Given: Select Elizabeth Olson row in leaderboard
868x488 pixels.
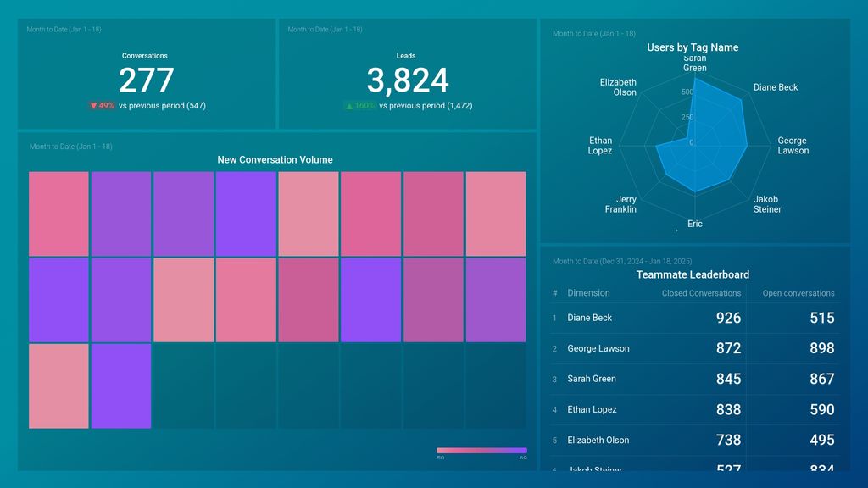Looking at the screenshot, I should (x=695, y=441).
